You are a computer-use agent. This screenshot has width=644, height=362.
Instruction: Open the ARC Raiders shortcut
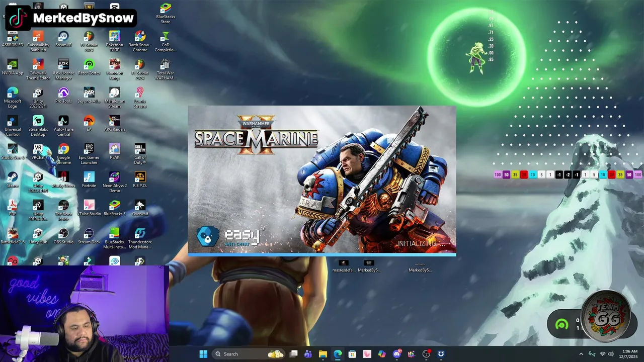115,125
